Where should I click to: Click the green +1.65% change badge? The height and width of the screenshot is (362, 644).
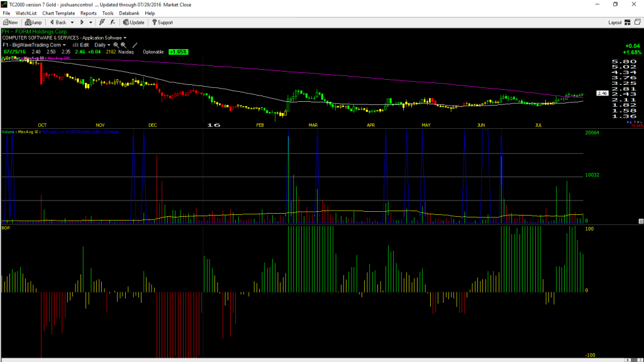pyautogui.click(x=178, y=52)
